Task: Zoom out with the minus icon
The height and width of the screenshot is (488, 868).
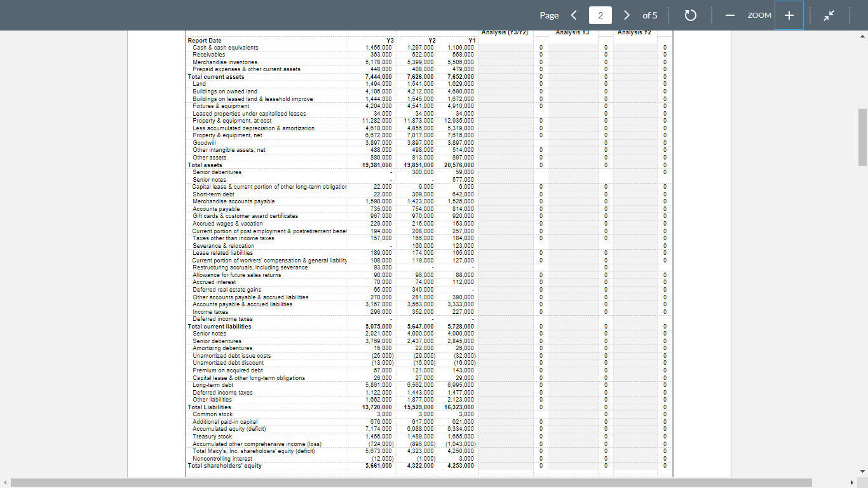Action: pos(731,15)
